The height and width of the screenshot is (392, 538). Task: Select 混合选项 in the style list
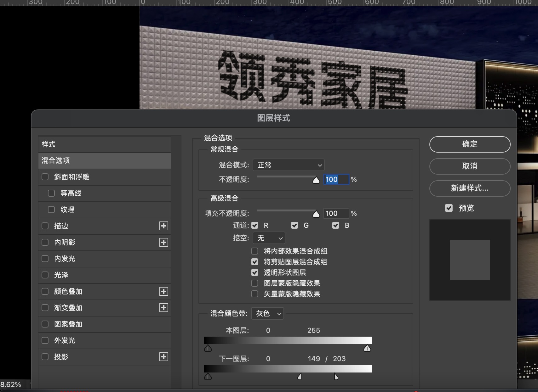tap(104, 160)
